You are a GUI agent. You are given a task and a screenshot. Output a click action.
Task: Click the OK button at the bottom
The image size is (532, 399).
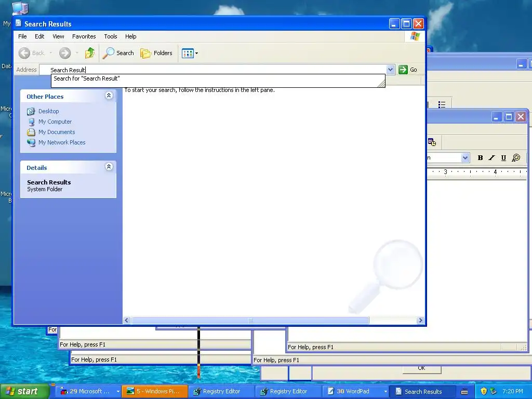click(421, 368)
